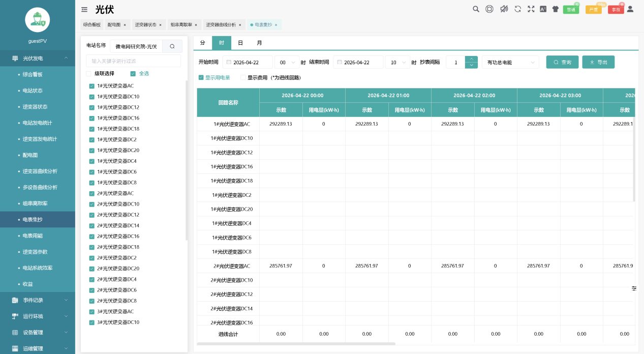This screenshot has height=354, width=644.
Task: Open the end hour dropdown showing 10
Action: point(397,62)
